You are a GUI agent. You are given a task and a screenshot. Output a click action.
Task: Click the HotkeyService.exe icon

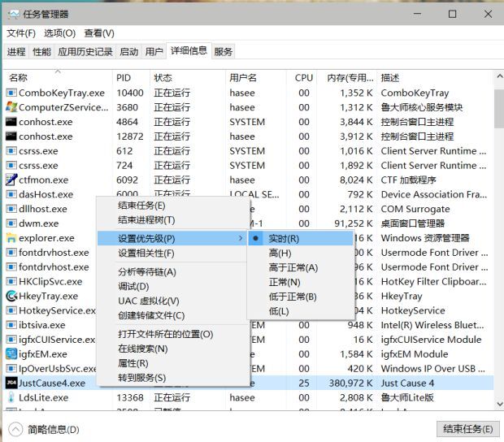click(x=11, y=310)
